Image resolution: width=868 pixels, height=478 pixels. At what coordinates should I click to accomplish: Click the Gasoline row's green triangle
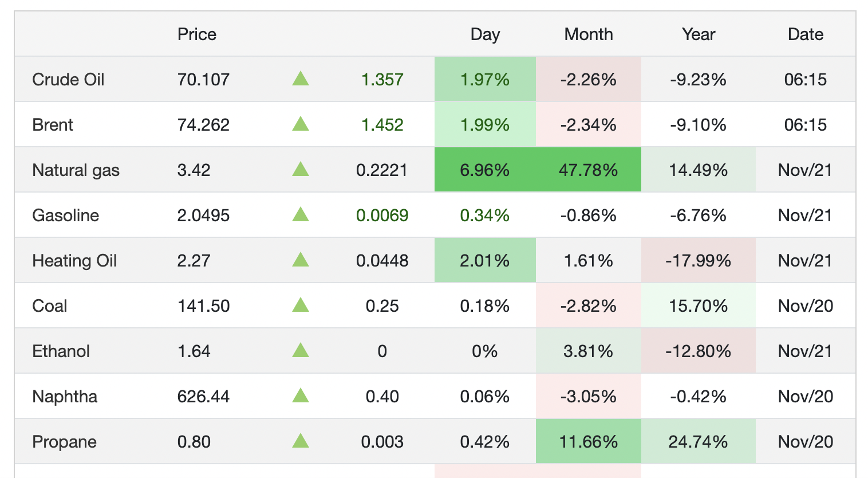[x=301, y=214]
